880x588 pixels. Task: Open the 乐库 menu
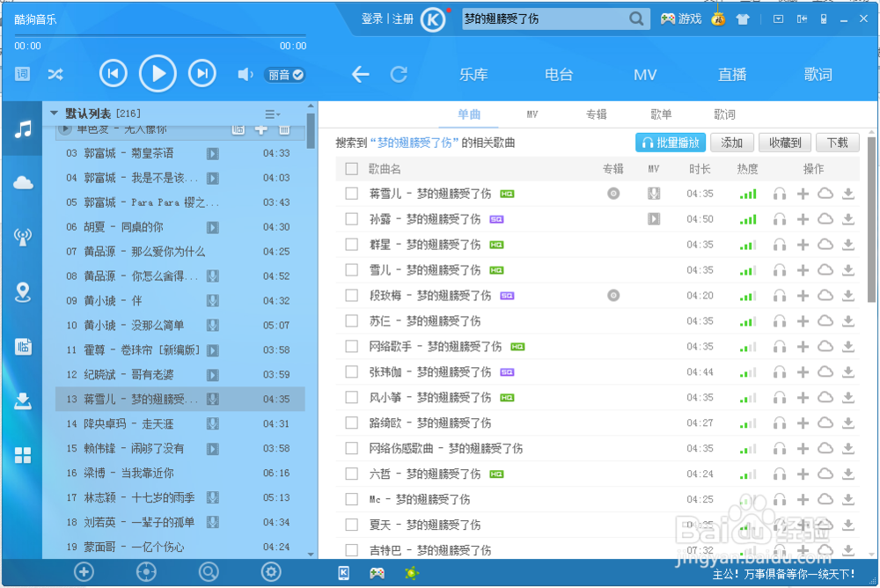tap(473, 74)
